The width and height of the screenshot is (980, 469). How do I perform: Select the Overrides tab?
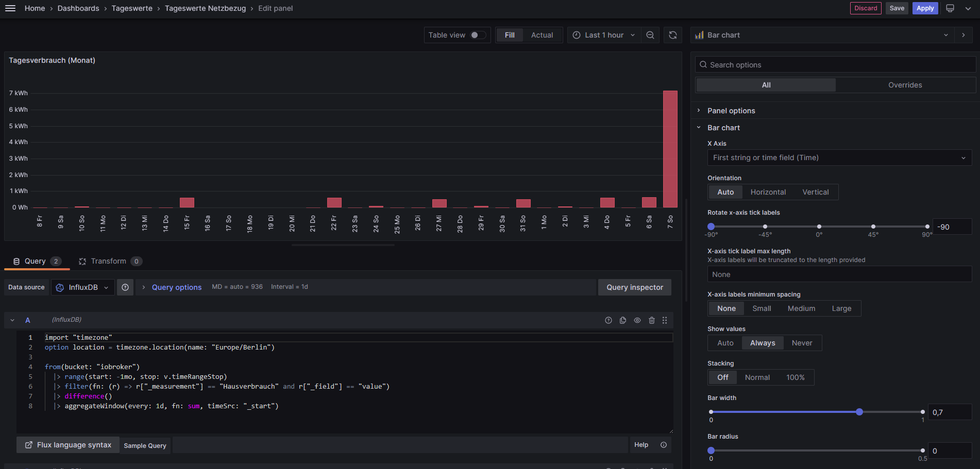click(905, 85)
